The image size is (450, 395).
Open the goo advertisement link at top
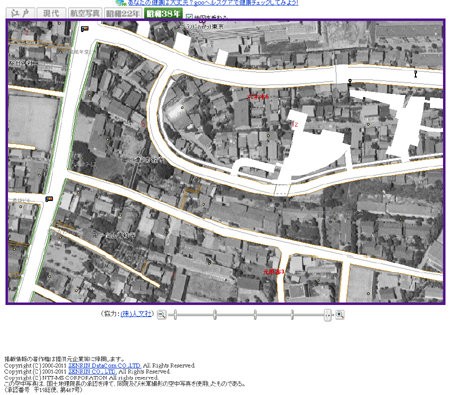[x=213, y=3]
